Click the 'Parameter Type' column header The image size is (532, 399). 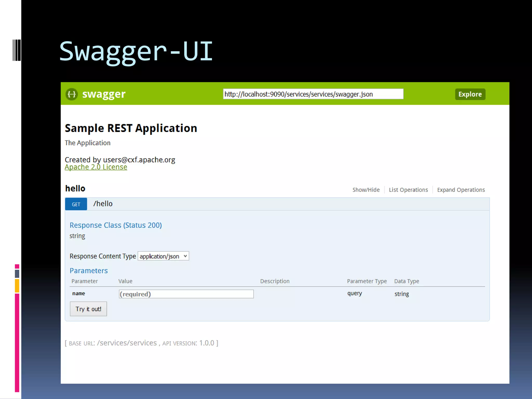click(x=367, y=281)
